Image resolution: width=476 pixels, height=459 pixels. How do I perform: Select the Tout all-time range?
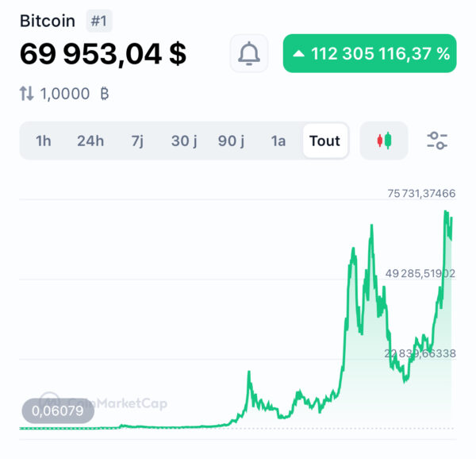[x=325, y=141]
